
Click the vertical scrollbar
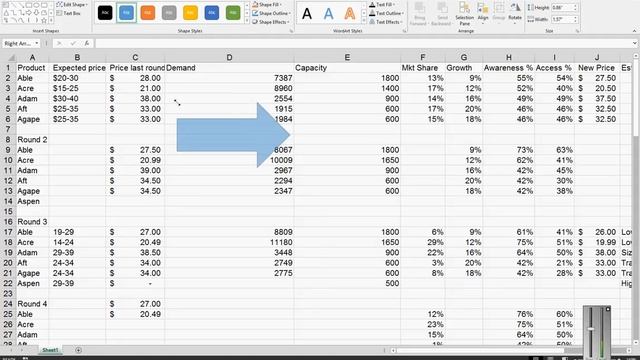tap(636, 98)
